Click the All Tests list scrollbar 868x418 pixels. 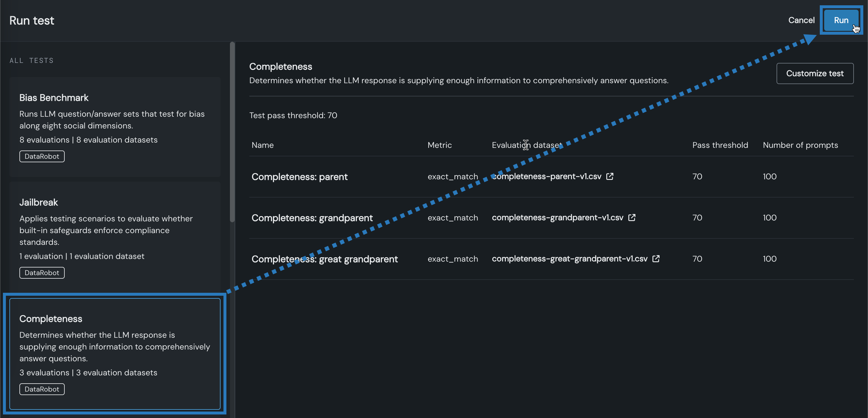(x=232, y=132)
